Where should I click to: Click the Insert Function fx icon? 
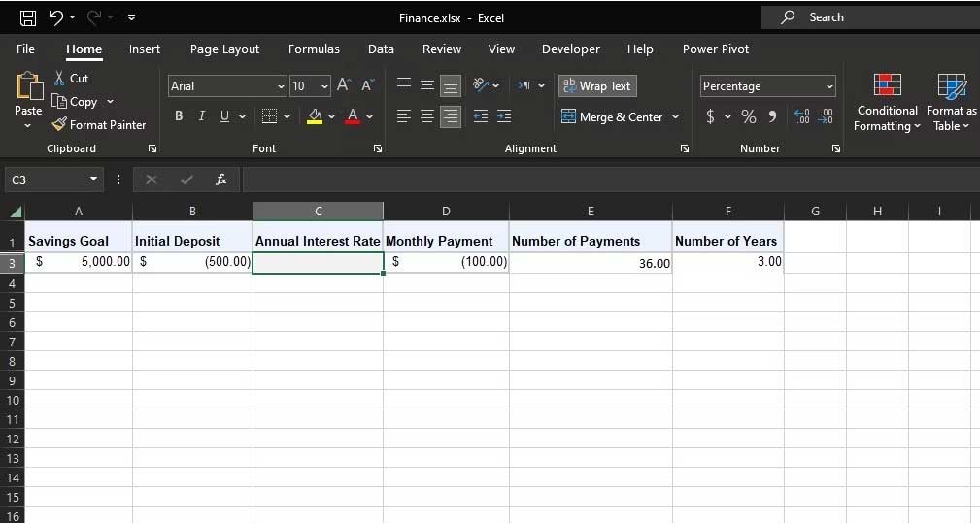point(221,180)
